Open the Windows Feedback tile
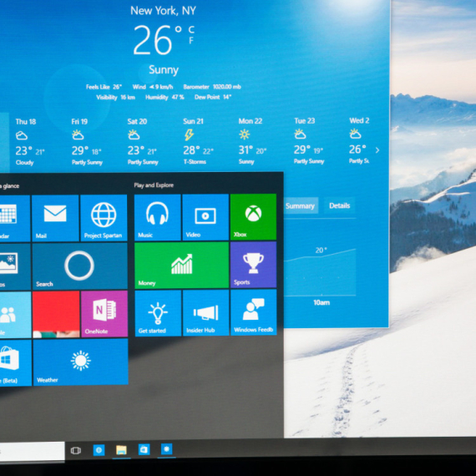476x476 pixels. point(254,312)
